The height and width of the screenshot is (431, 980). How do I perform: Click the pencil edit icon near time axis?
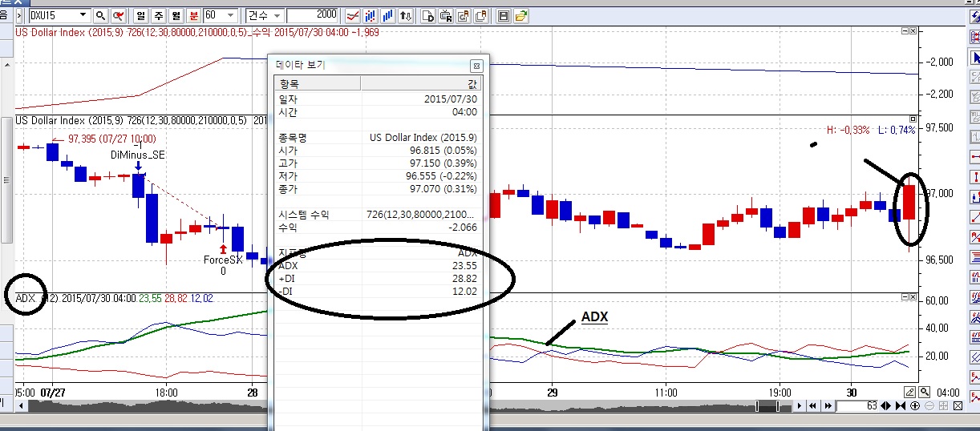pyautogui.click(x=910, y=392)
